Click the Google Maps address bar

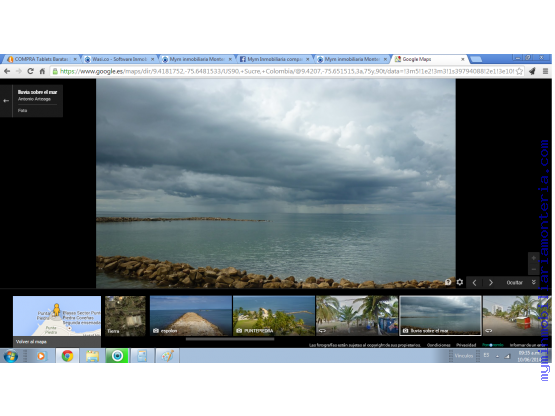287,72
